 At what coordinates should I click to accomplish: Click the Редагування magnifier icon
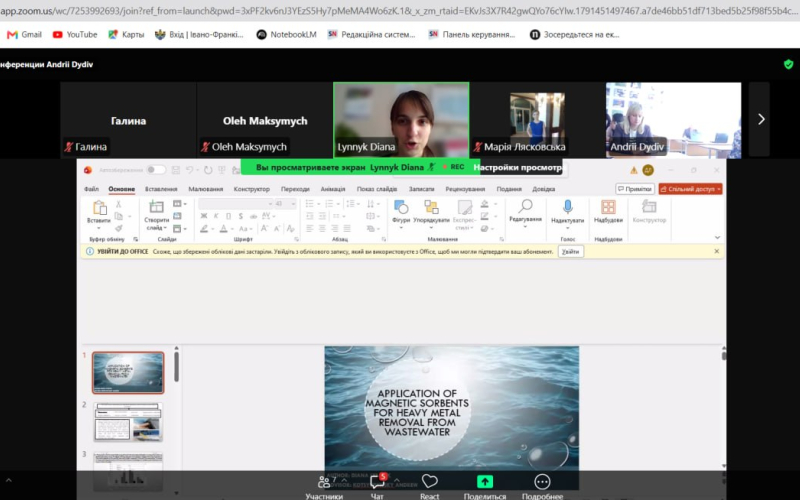[525, 206]
